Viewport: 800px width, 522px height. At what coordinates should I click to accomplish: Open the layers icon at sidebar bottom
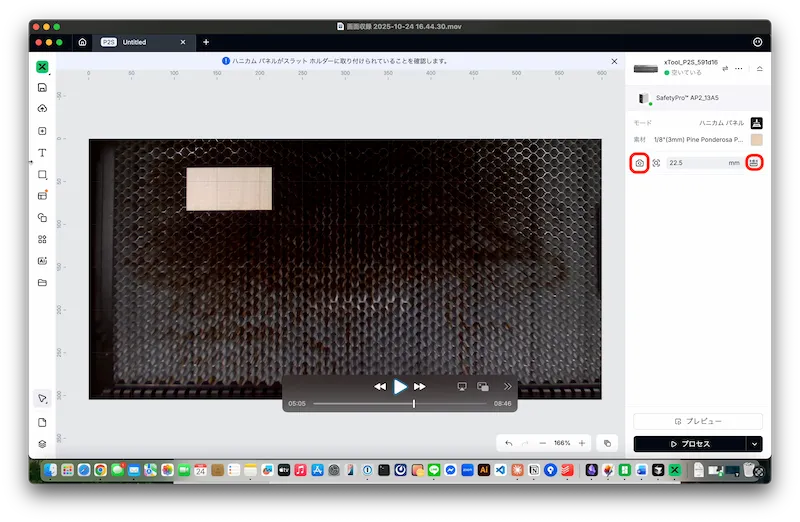point(42,443)
